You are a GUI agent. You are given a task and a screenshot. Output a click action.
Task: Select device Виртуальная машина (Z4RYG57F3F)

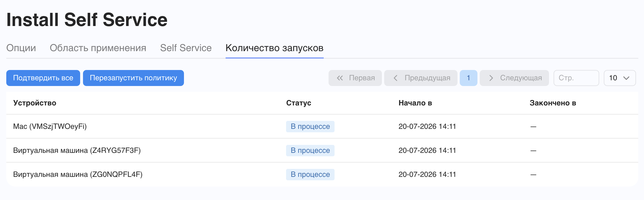pos(77,150)
